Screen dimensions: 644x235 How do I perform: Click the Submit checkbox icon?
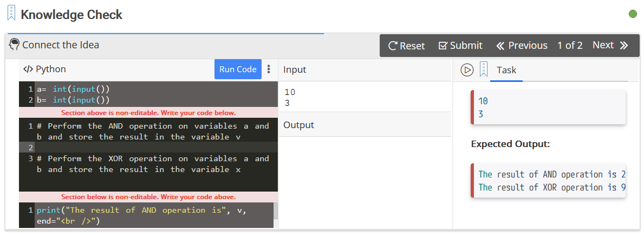[x=443, y=45]
